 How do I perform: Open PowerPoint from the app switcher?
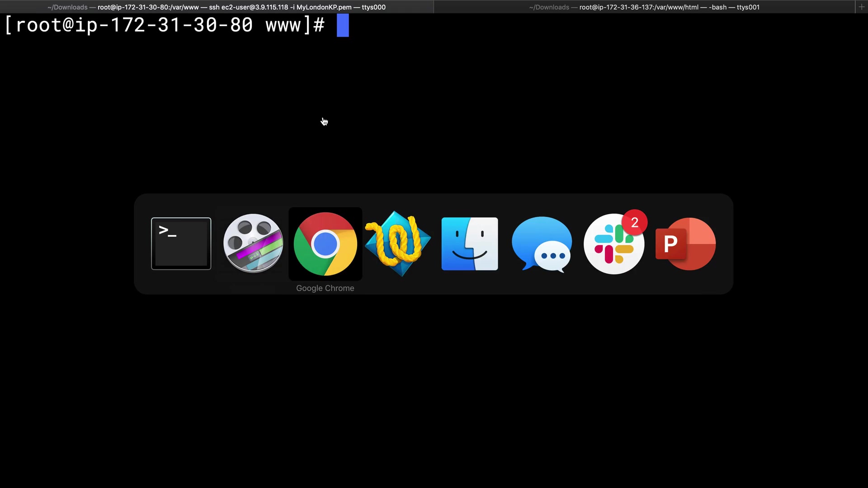click(686, 244)
